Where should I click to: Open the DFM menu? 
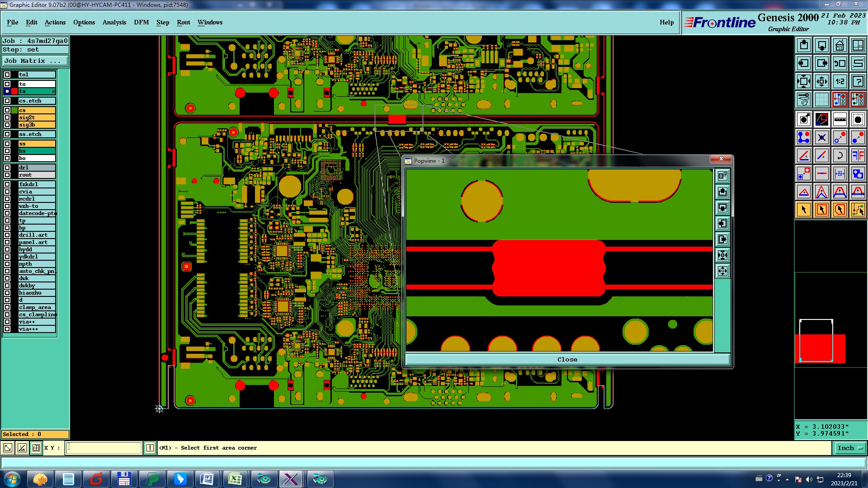coord(141,22)
